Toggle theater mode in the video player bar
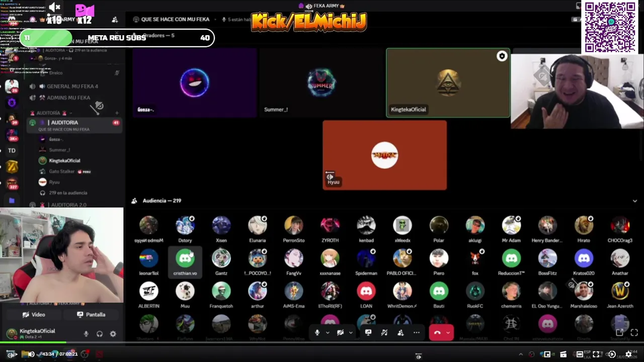 [580, 354]
